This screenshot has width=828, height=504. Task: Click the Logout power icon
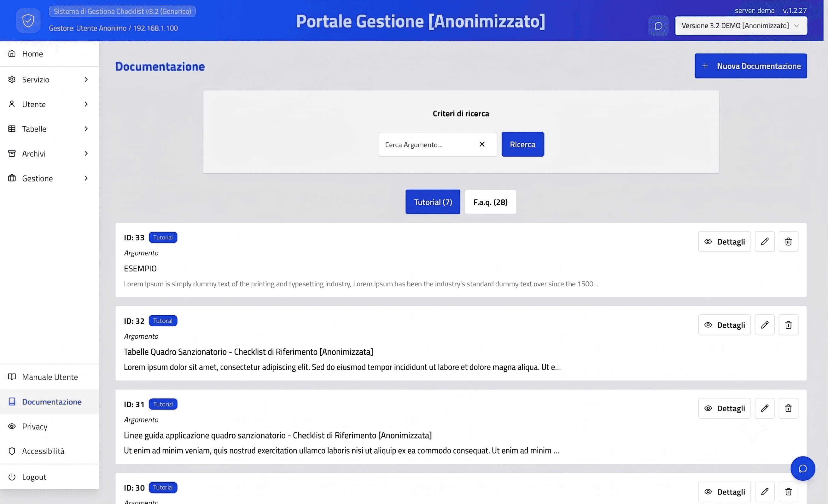click(12, 477)
